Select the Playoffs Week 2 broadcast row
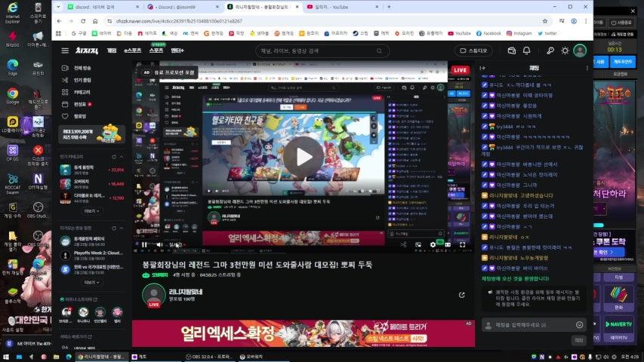This screenshot has width=644, height=362. tap(91, 256)
